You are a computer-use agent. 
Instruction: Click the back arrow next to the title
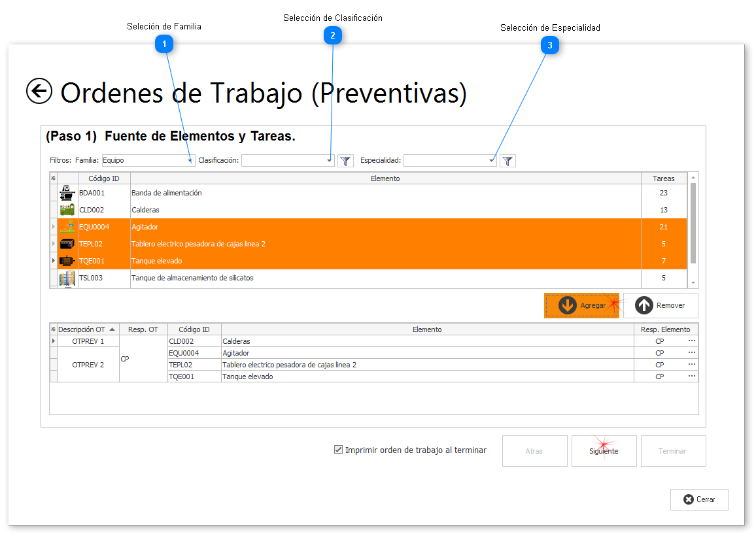coord(39,92)
